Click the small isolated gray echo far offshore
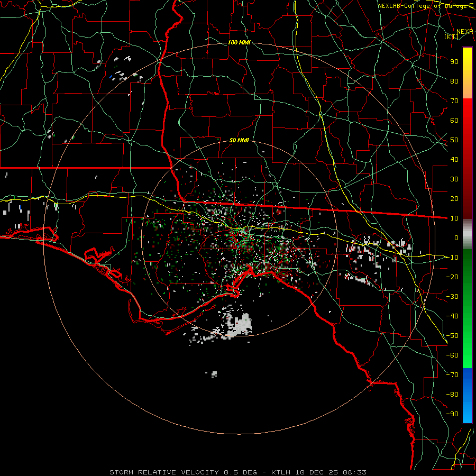 (214, 374)
